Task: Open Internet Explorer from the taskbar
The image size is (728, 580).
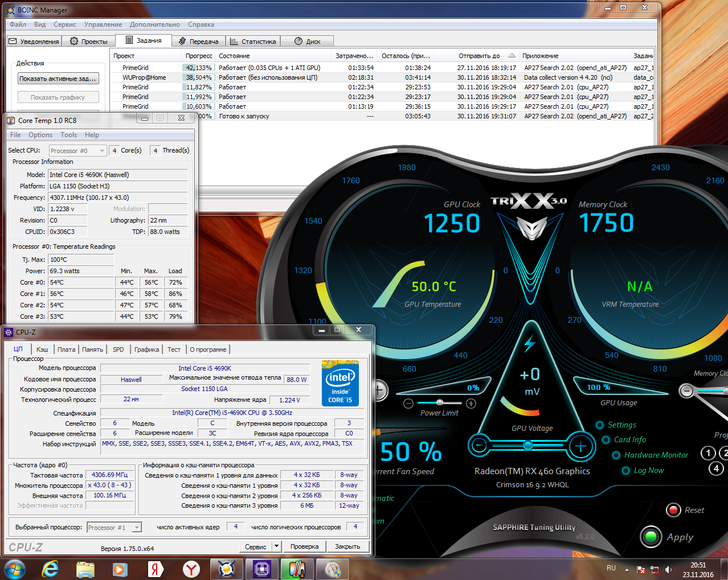Action: click(51, 569)
